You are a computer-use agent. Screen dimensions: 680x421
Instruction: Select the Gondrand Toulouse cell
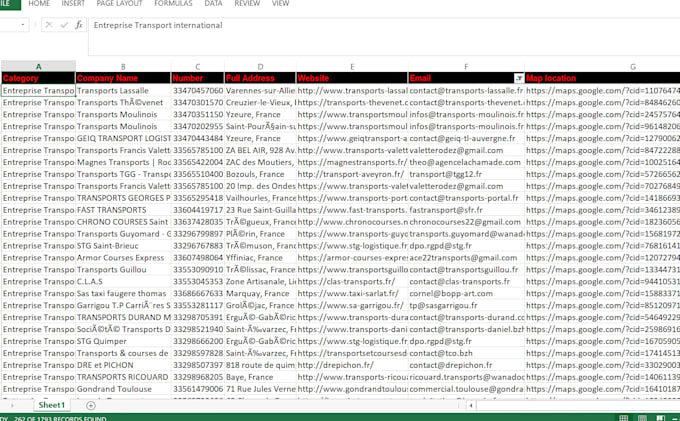point(123,389)
